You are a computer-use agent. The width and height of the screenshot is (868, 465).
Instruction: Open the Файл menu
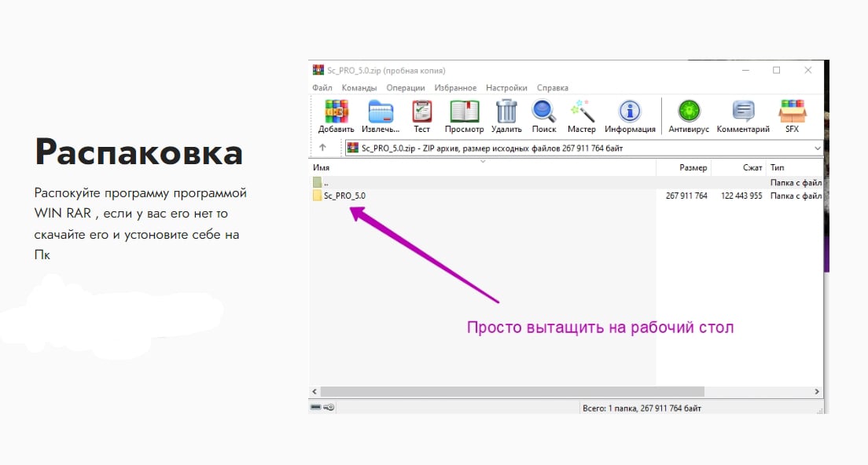pyautogui.click(x=322, y=88)
